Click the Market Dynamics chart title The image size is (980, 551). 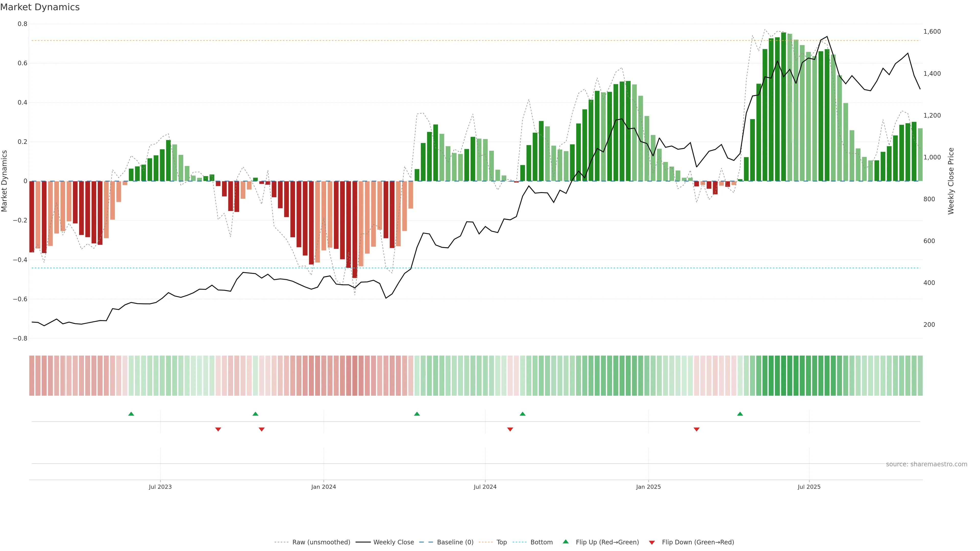click(x=40, y=7)
